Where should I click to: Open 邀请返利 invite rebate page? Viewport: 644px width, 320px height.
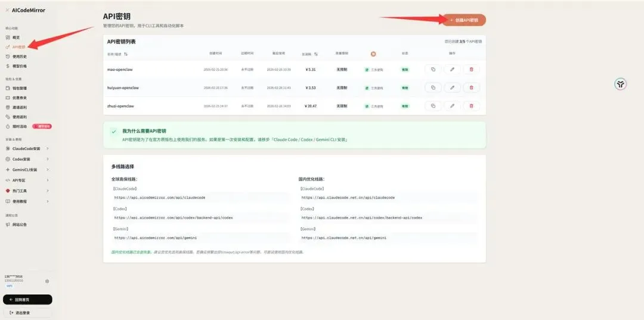pos(20,107)
